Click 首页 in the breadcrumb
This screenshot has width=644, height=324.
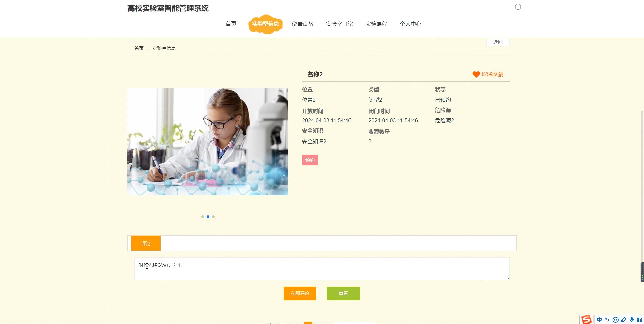[139, 48]
